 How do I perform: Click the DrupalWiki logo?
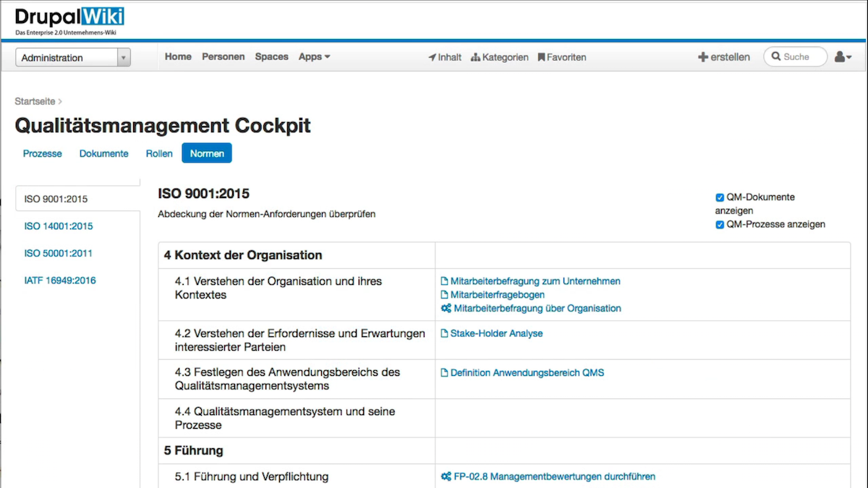point(69,20)
